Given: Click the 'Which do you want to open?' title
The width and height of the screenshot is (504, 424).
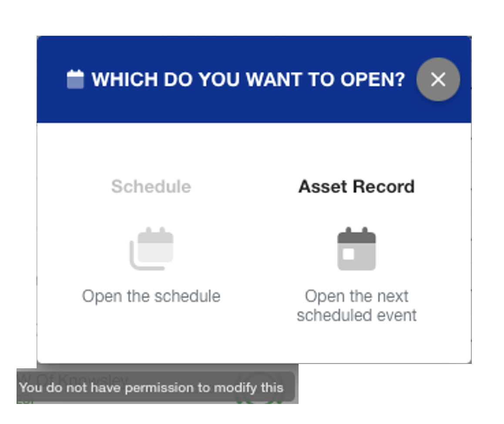Looking at the screenshot, I should (248, 80).
